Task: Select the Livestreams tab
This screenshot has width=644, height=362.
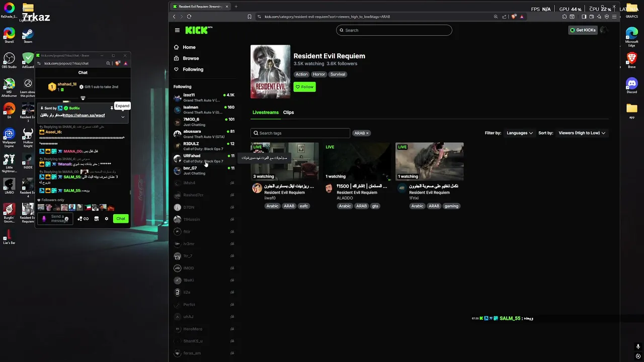Action: coord(265,113)
